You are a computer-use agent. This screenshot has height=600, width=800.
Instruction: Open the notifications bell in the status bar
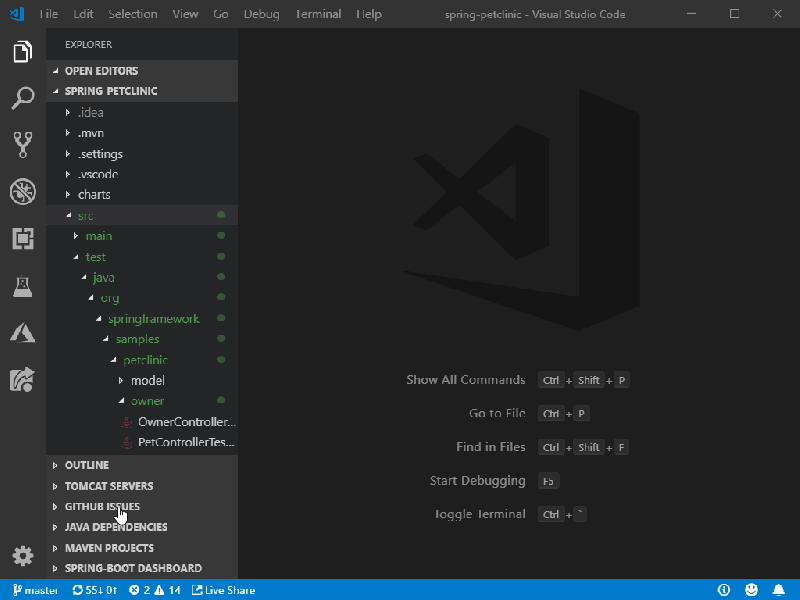click(779, 589)
